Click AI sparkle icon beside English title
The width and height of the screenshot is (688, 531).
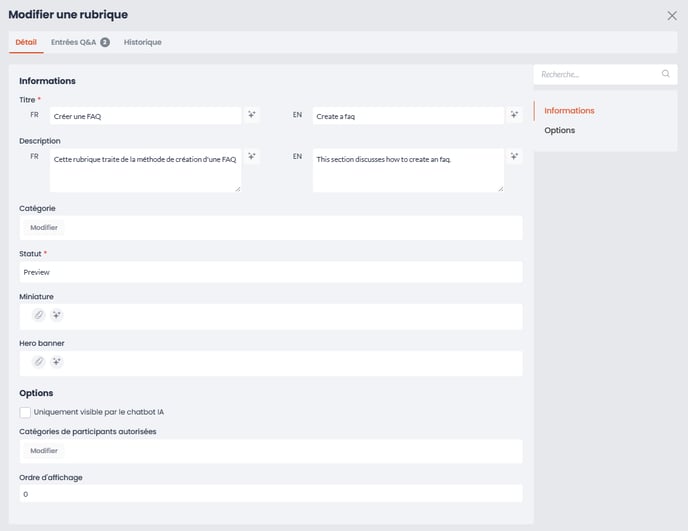tap(514, 115)
